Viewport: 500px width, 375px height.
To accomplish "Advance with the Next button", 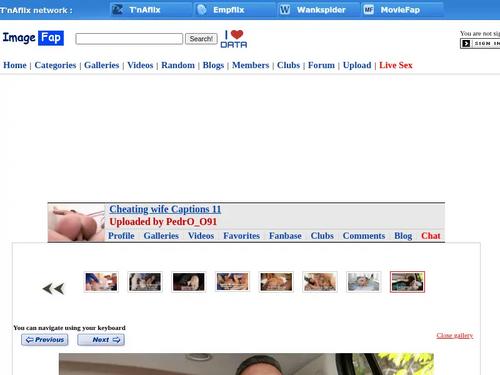I will coord(101,340).
